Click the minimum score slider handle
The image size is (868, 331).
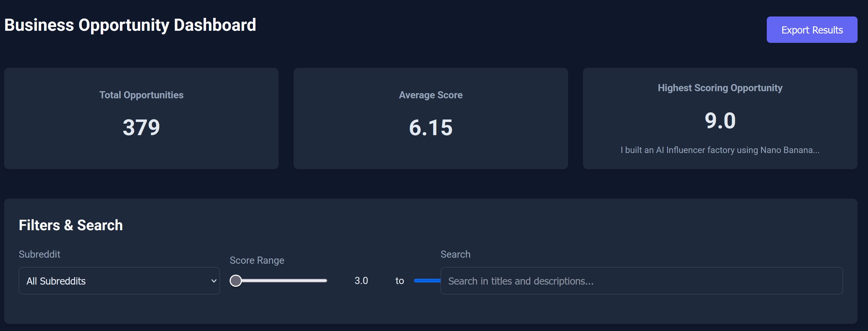[236, 281]
